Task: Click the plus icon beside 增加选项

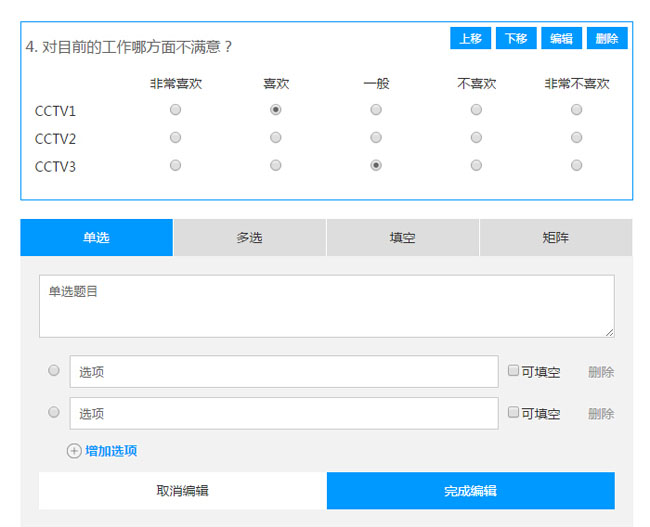Action: (74, 451)
